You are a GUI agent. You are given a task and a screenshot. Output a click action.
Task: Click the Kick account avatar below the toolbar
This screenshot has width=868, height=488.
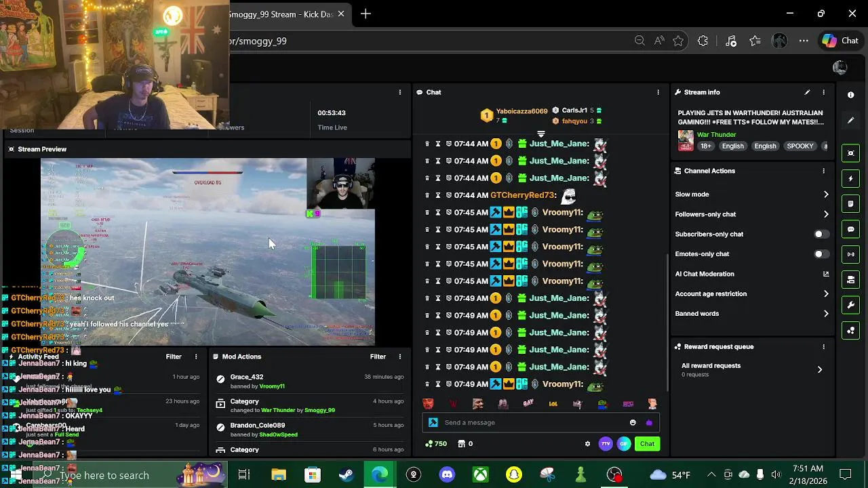[840, 68]
